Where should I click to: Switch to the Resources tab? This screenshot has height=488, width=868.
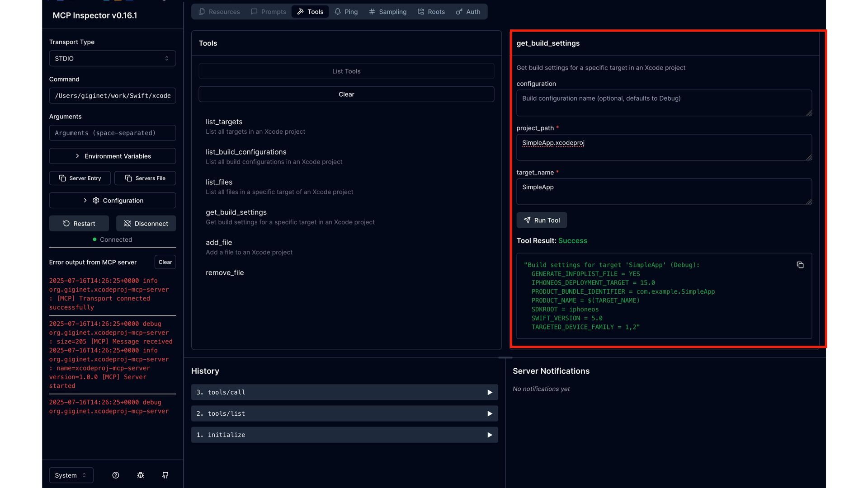(x=220, y=12)
